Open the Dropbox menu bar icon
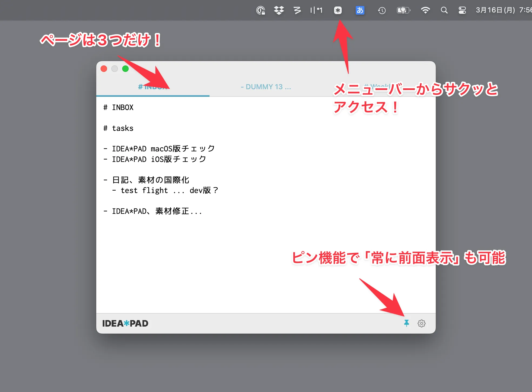 point(279,10)
